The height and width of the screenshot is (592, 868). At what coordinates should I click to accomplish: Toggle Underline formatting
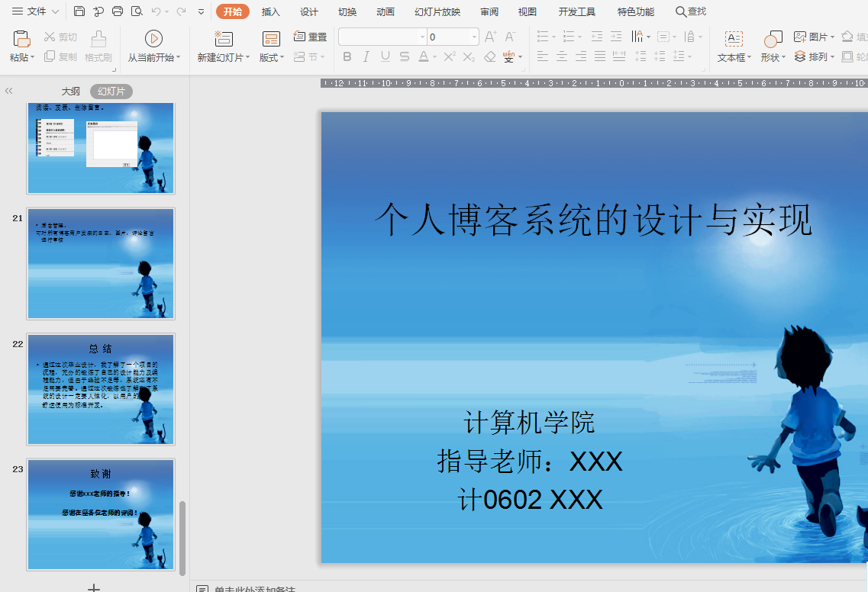click(x=386, y=56)
